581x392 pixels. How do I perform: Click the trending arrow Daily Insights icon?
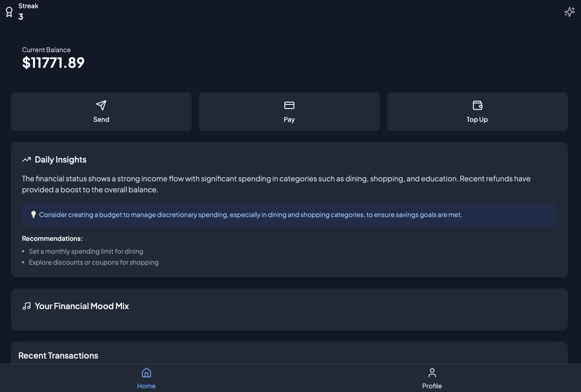[27, 160]
